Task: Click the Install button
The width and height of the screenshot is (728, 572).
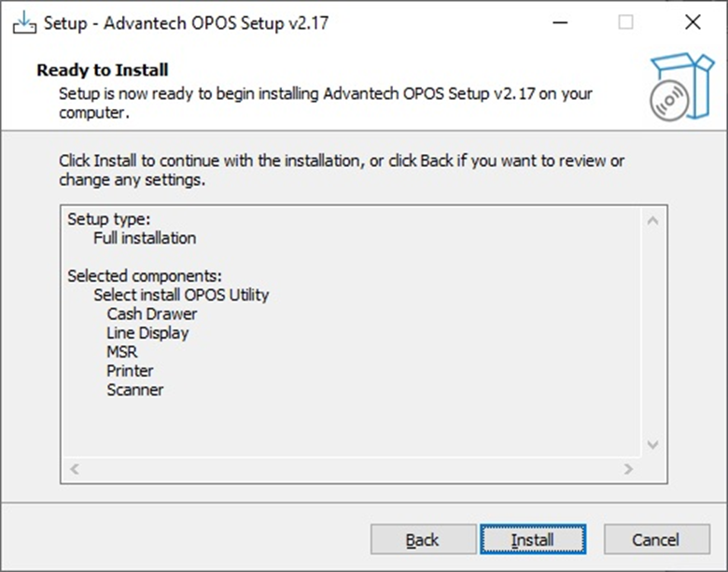Action: click(532, 539)
